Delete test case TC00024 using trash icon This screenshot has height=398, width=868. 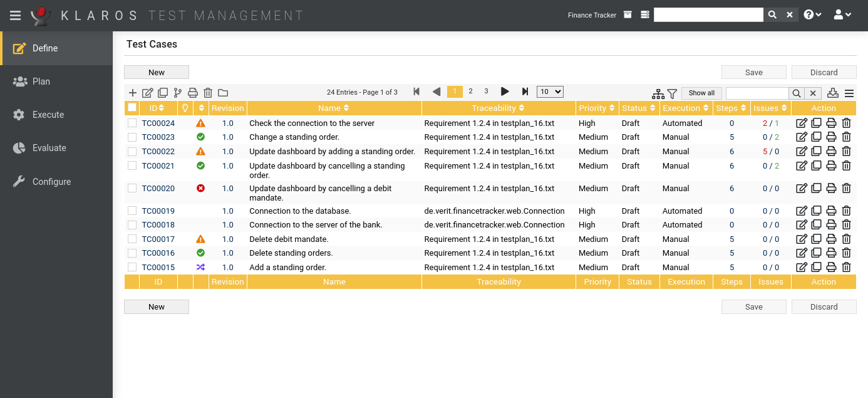pos(846,123)
